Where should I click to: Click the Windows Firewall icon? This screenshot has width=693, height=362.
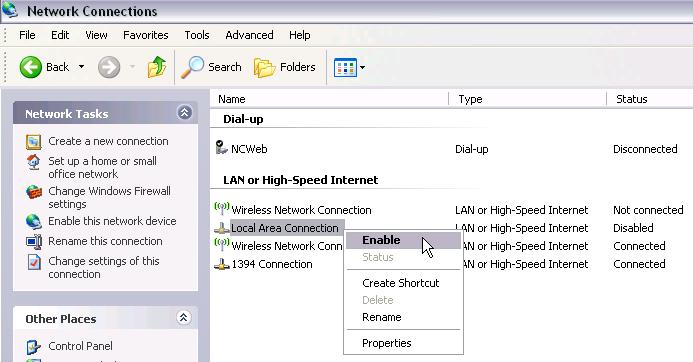(34, 192)
